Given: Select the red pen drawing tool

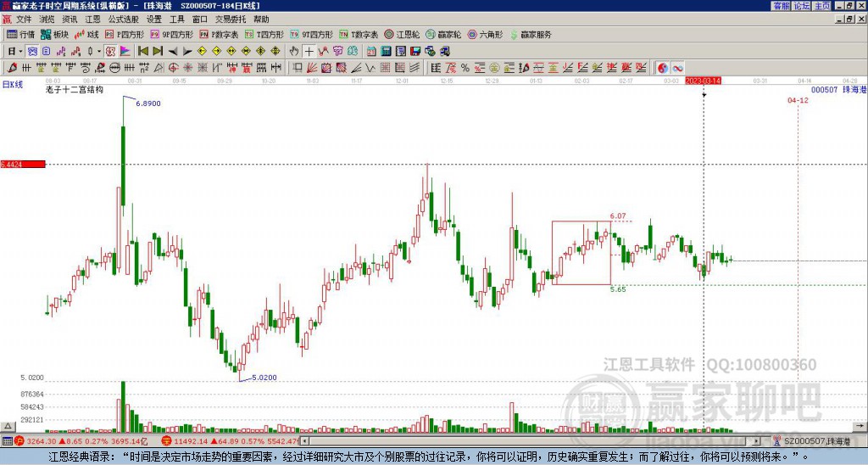Looking at the screenshot, I should [12, 68].
